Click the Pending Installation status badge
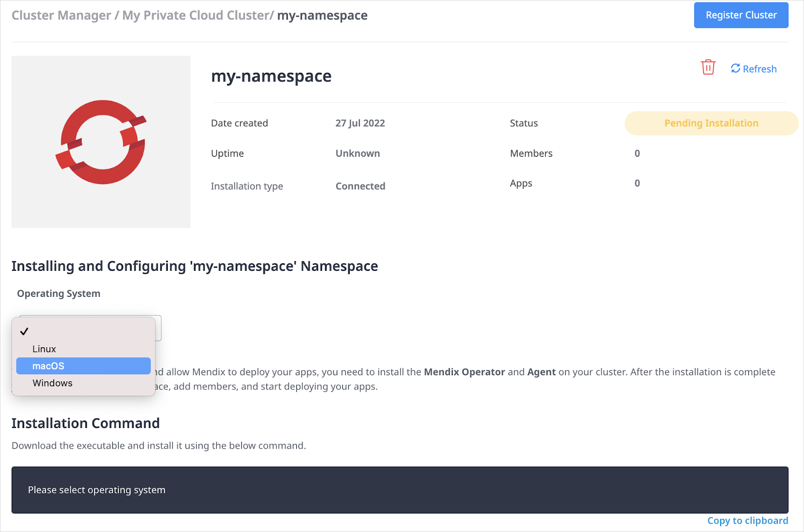The width and height of the screenshot is (804, 532). pyautogui.click(x=711, y=123)
